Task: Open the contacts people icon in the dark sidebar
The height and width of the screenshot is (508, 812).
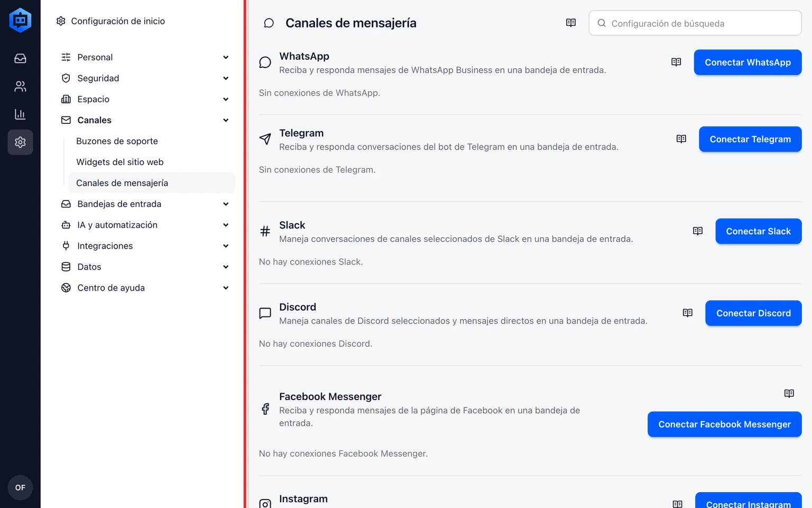Action: point(20,86)
